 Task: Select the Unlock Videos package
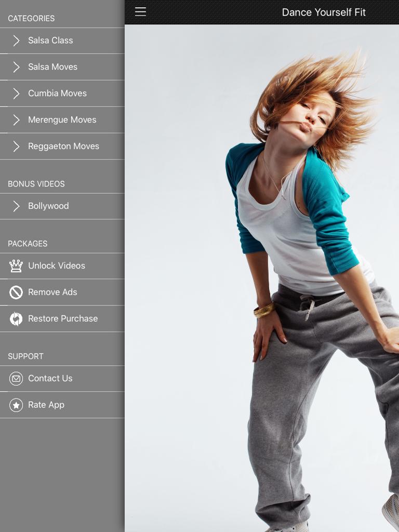(62, 266)
